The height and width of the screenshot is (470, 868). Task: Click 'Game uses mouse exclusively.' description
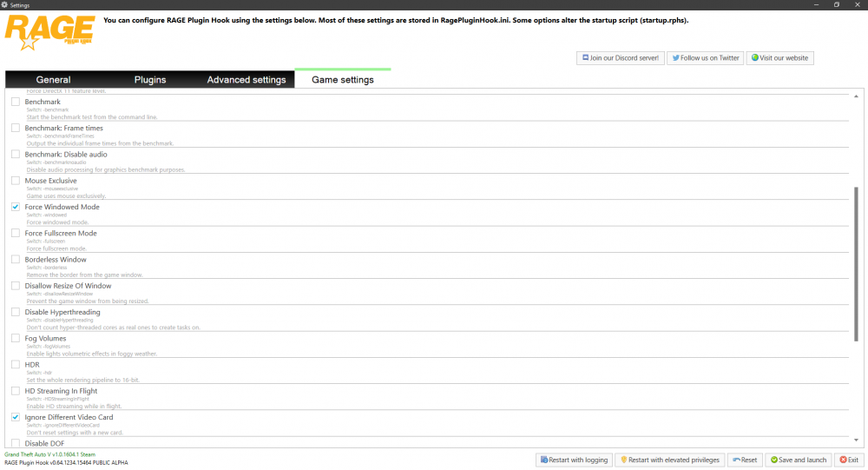(67, 196)
